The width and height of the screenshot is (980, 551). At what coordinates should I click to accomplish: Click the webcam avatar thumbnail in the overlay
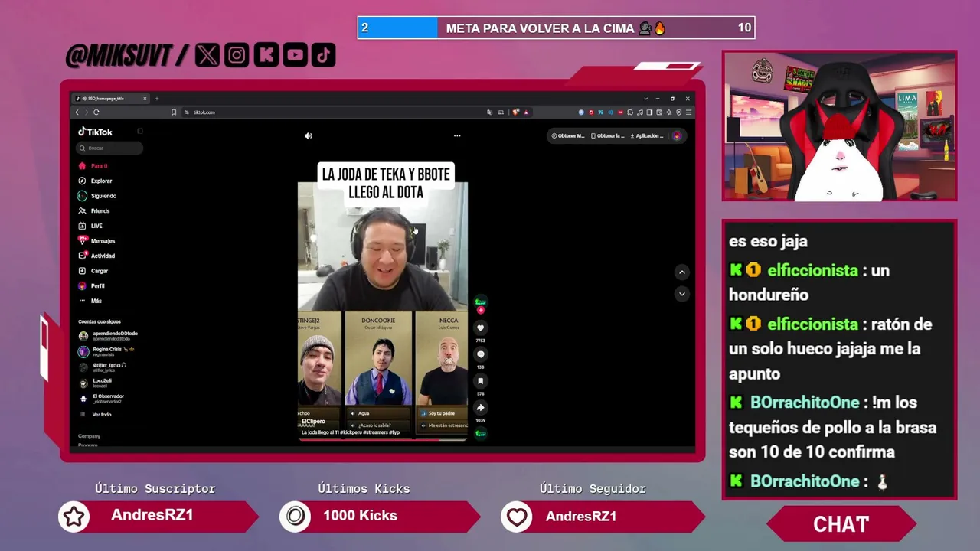(840, 126)
